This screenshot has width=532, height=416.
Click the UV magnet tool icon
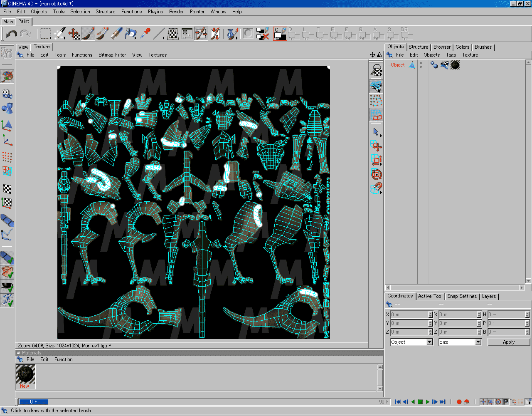tap(376, 188)
